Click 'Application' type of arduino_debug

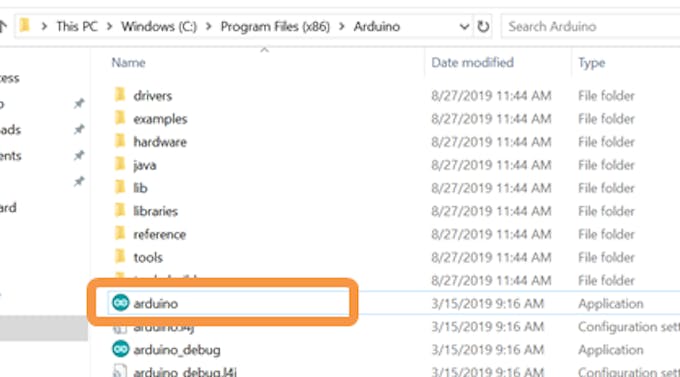610,350
